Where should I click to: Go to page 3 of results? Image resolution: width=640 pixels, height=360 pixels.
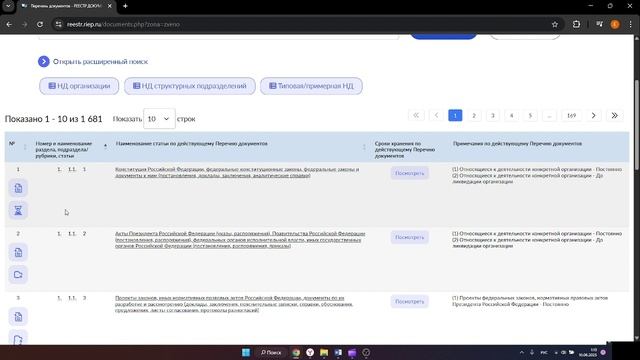[x=493, y=116]
